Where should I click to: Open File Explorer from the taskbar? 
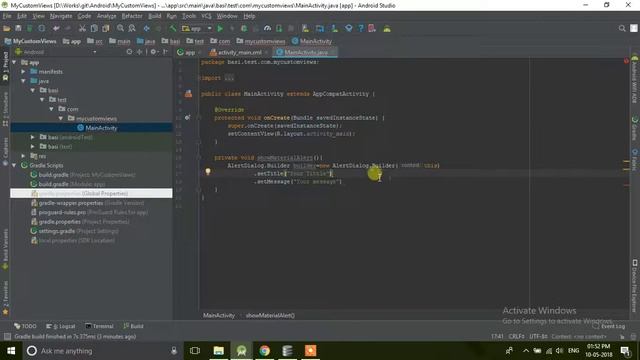pyautogui.click(x=219, y=351)
